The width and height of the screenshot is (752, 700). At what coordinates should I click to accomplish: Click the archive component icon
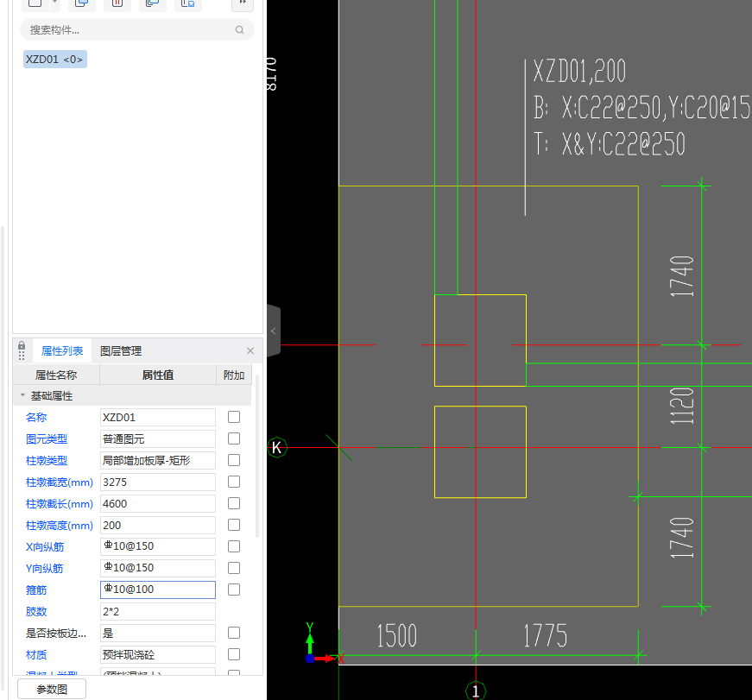[x=188, y=3]
